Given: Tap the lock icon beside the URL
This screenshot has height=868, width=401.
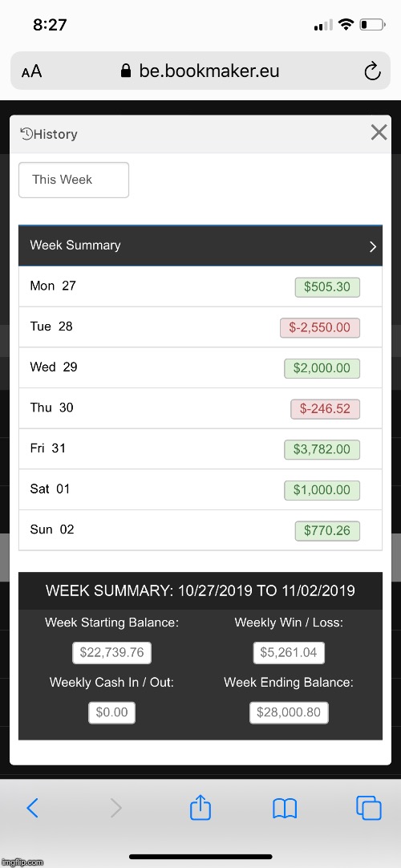Looking at the screenshot, I should pyautogui.click(x=126, y=71).
